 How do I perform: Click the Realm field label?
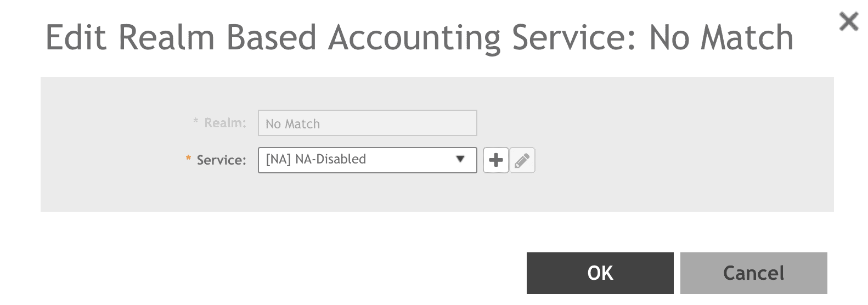pos(225,123)
